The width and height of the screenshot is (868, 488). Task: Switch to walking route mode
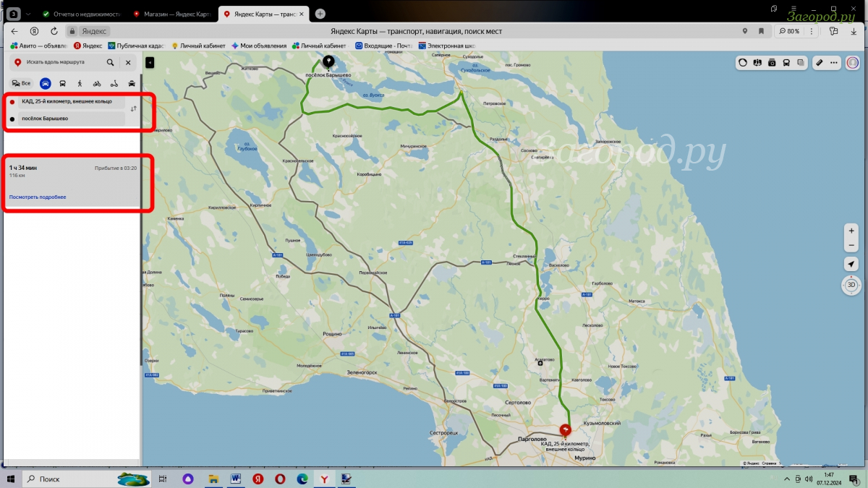(x=80, y=83)
